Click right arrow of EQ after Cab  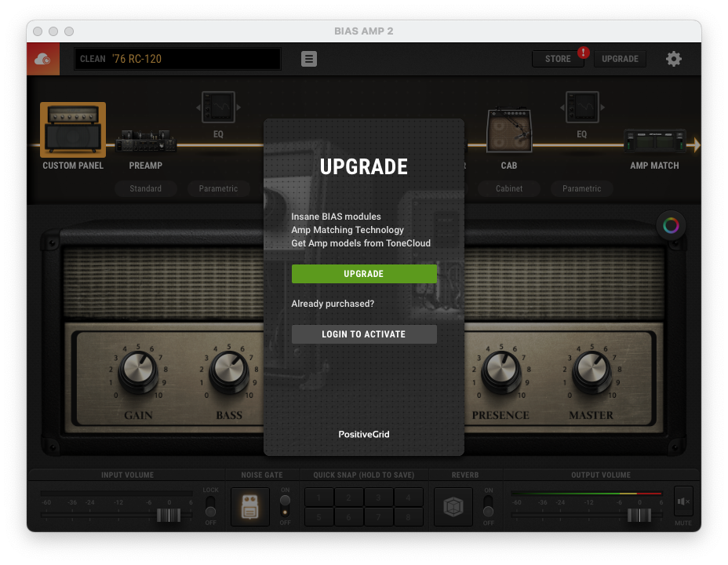[602, 108]
